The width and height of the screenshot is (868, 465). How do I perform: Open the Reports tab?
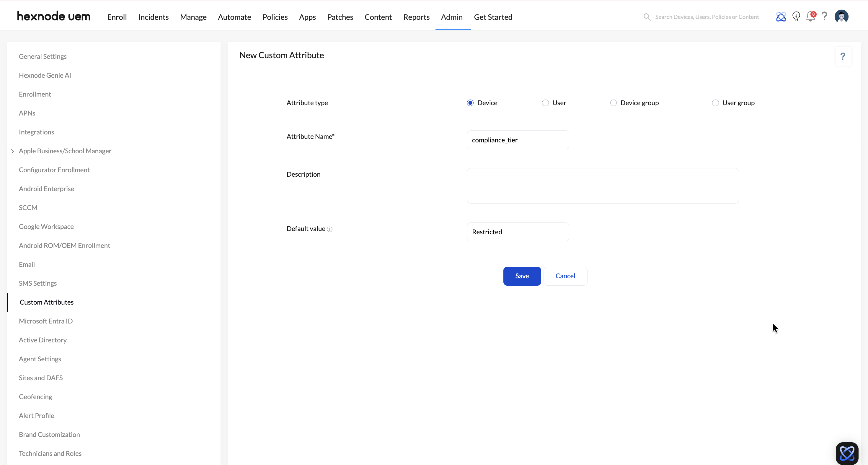(x=416, y=17)
